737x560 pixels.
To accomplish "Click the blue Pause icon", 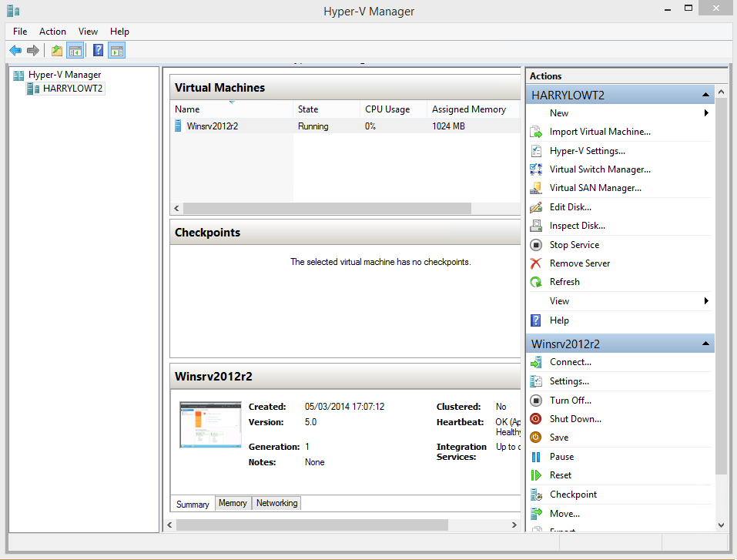I will (536, 457).
